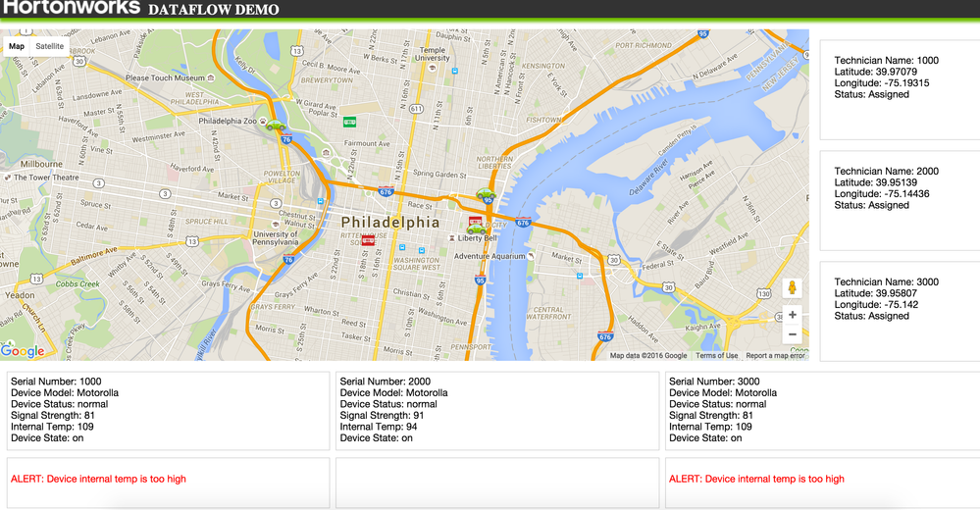Click Serial Number: 1000 device entry
The image size is (980, 510).
[168, 411]
